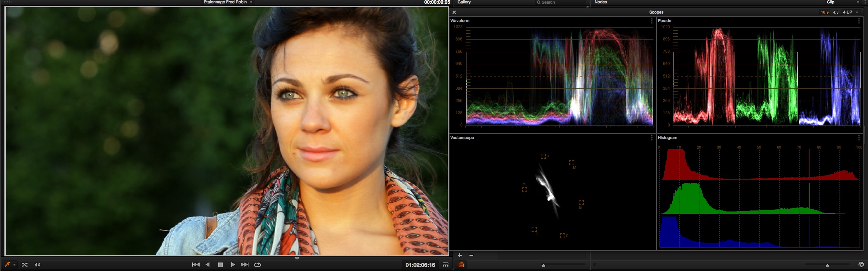Click the shuffle split-screen icon
The width and height of the screenshot is (868, 271).
(x=24, y=265)
